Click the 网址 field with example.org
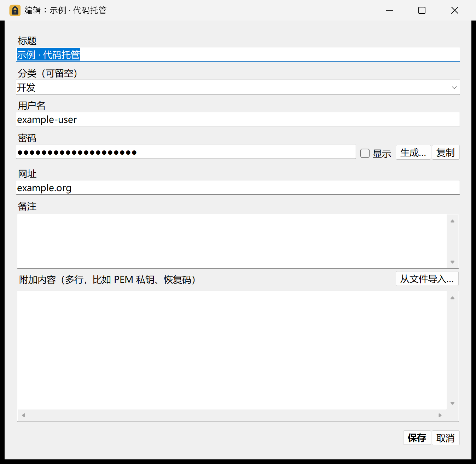 (238, 188)
